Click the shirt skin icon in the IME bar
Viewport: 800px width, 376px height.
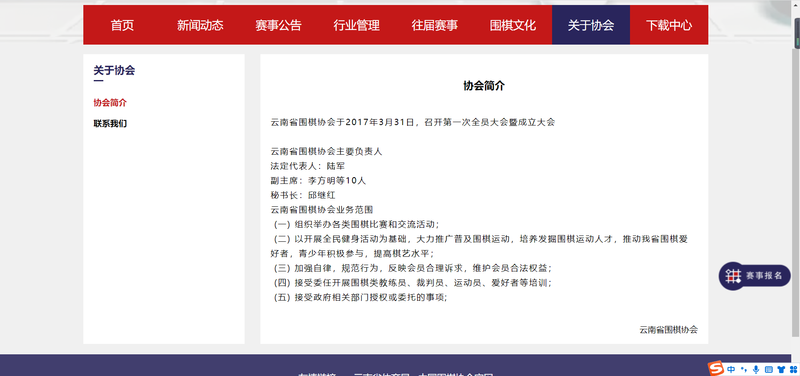pyautogui.click(x=781, y=369)
